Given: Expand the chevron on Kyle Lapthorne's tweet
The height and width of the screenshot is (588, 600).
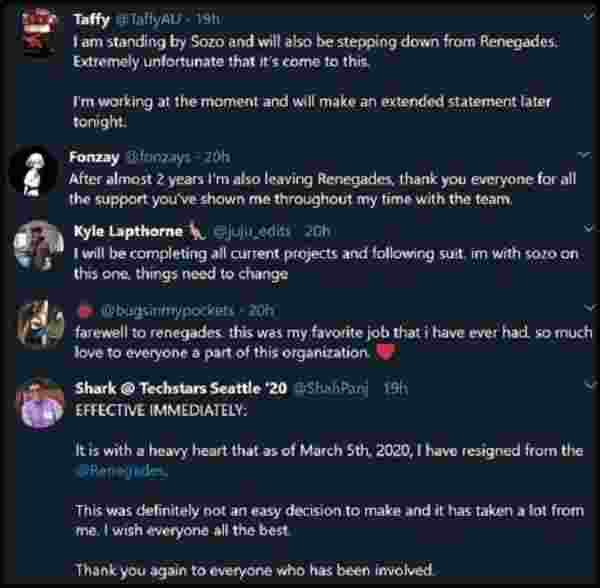Looking at the screenshot, I should pos(588,229).
